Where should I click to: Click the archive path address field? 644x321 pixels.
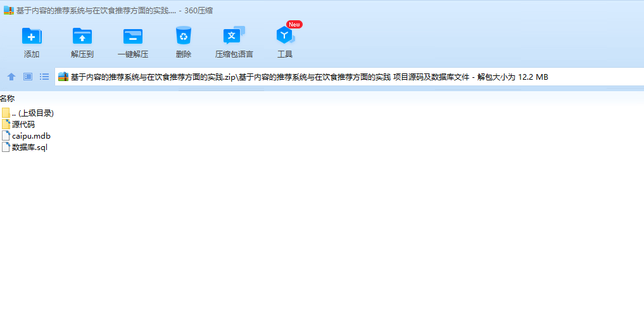click(349, 77)
